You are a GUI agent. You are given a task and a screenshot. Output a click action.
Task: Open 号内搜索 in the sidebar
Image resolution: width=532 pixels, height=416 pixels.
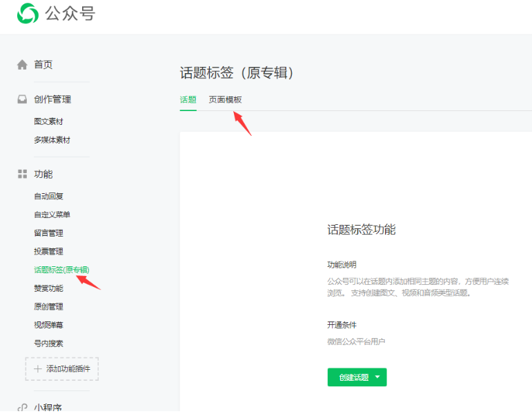48,344
